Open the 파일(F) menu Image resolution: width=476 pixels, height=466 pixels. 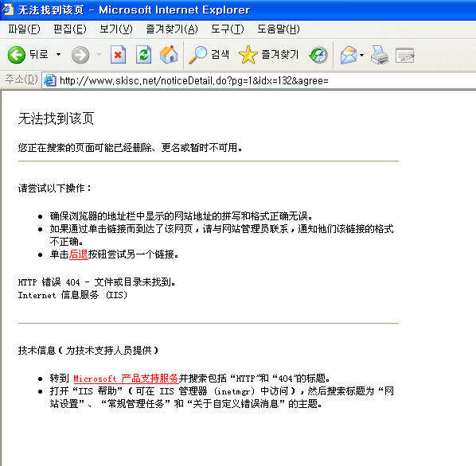[24, 29]
